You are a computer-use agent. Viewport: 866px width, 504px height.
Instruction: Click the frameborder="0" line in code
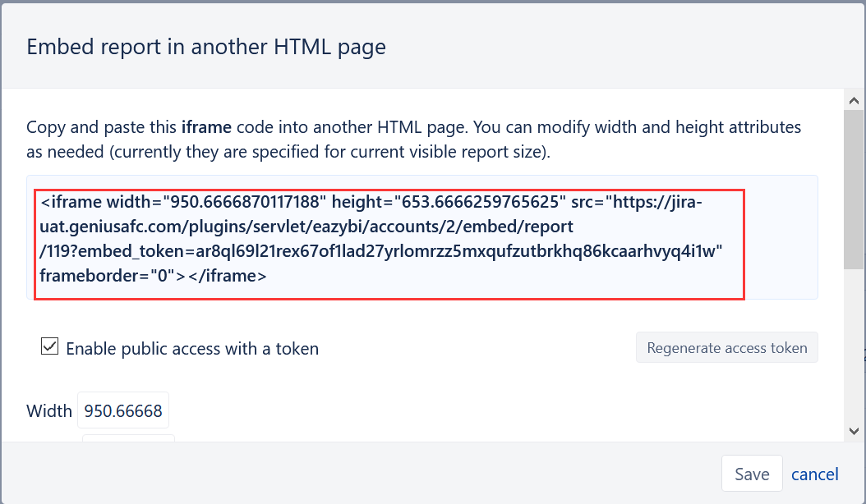(153, 276)
